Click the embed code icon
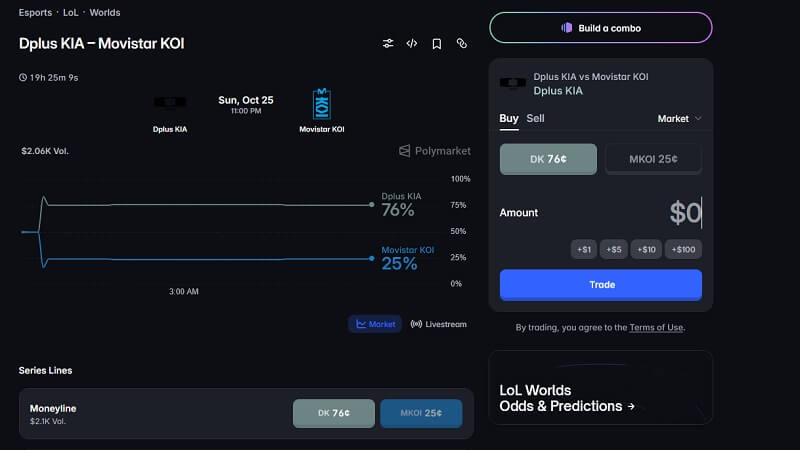The image size is (800, 450). (x=412, y=43)
